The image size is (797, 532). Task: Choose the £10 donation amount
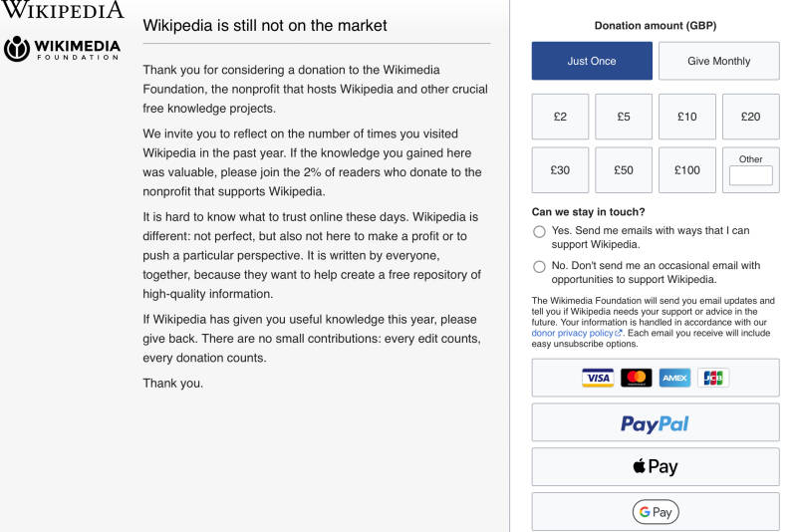pos(686,117)
